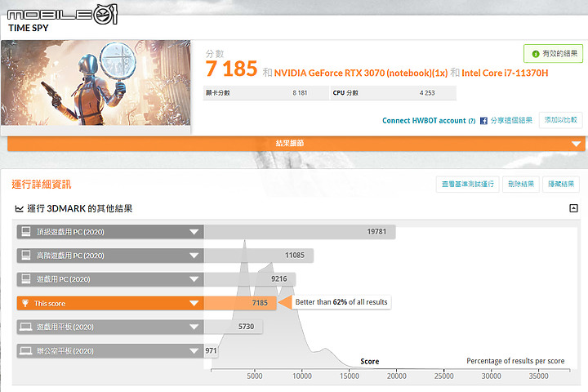Click the 查看基準測試運行 button
This screenshot has width=588, height=392.
(468, 185)
